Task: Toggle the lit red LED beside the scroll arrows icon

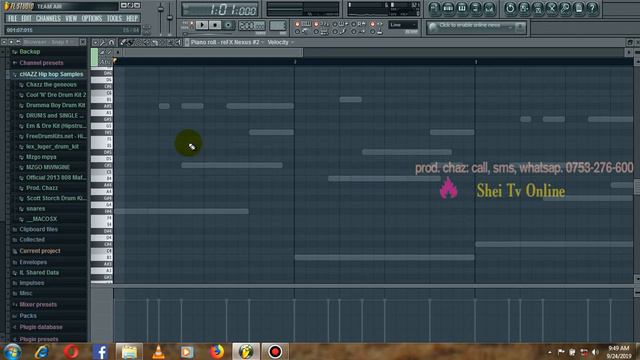Action: click(x=372, y=24)
